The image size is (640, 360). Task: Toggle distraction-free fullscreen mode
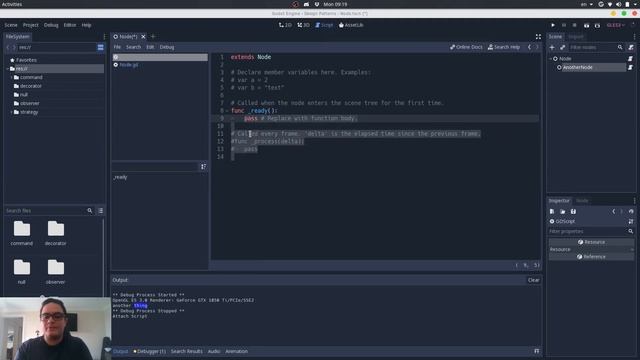coord(538,37)
